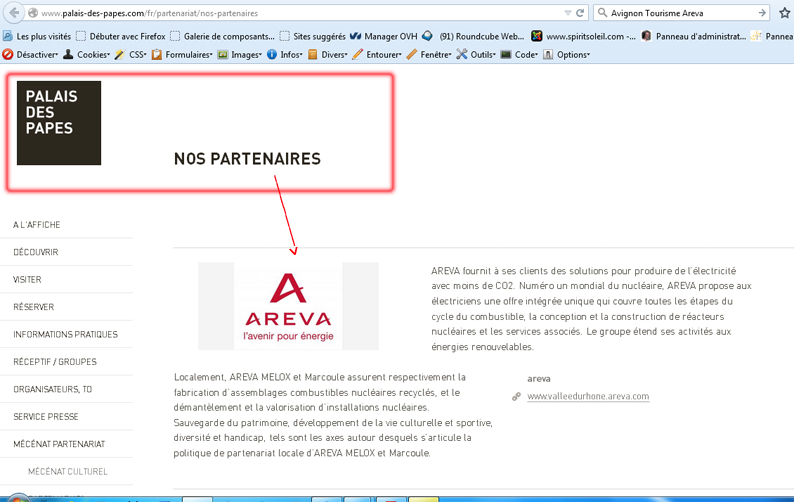The height and width of the screenshot is (502, 794).
Task: Follow www.valleedurhone.areva.com link
Action: tap(588, 396)
